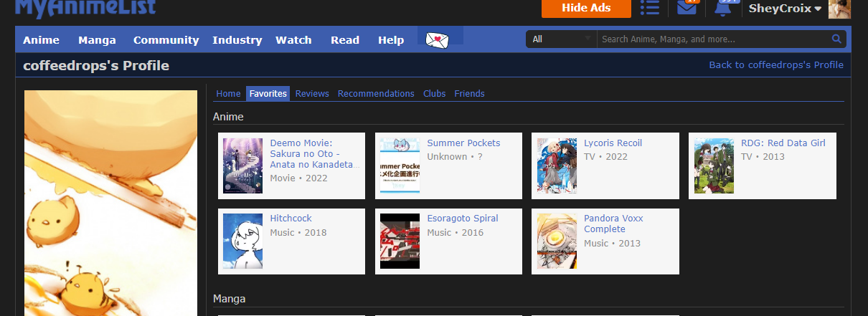Open the Read menu

tap(345, 40)
